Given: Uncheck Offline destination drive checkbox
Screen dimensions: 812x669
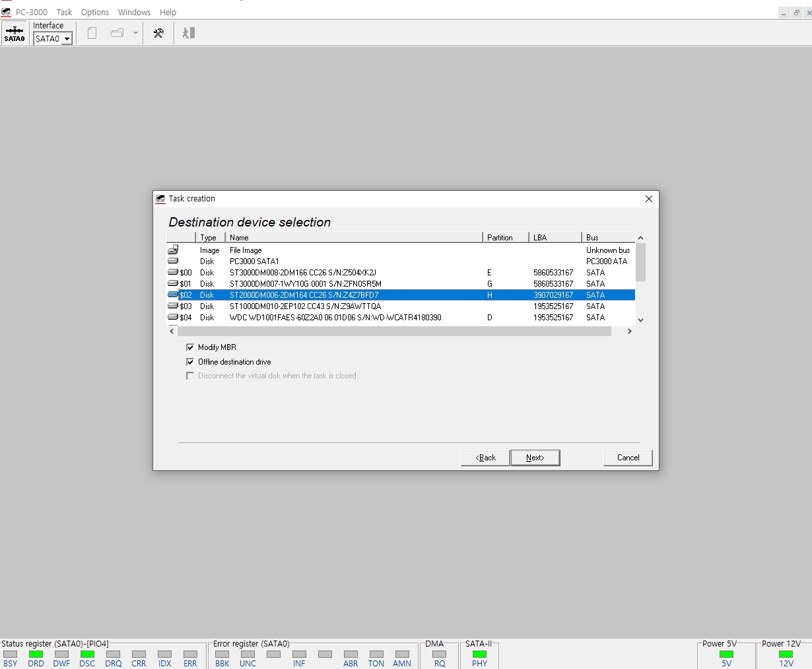Looking at the screenshot, I should [190, 362].
